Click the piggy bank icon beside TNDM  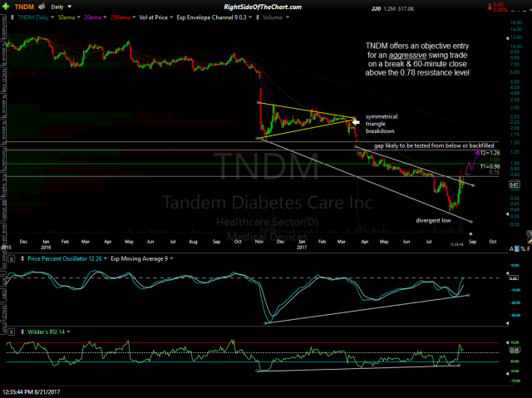(x=42, y=7)
